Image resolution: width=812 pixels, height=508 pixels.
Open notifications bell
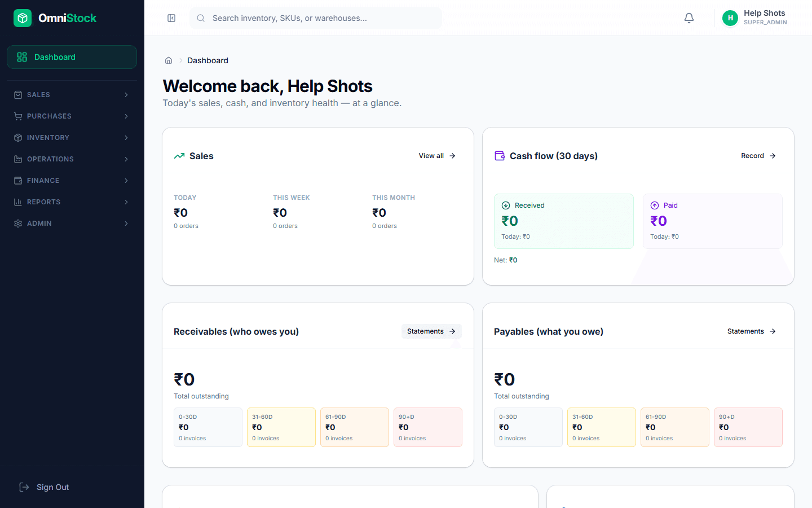click(x=689, y=18)
